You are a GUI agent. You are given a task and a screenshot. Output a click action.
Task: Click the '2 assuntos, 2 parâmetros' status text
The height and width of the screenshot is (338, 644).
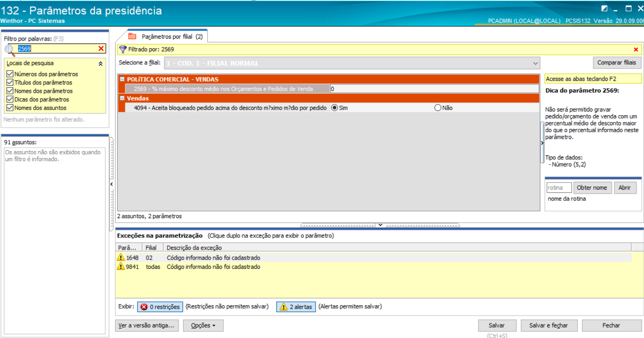149,216
